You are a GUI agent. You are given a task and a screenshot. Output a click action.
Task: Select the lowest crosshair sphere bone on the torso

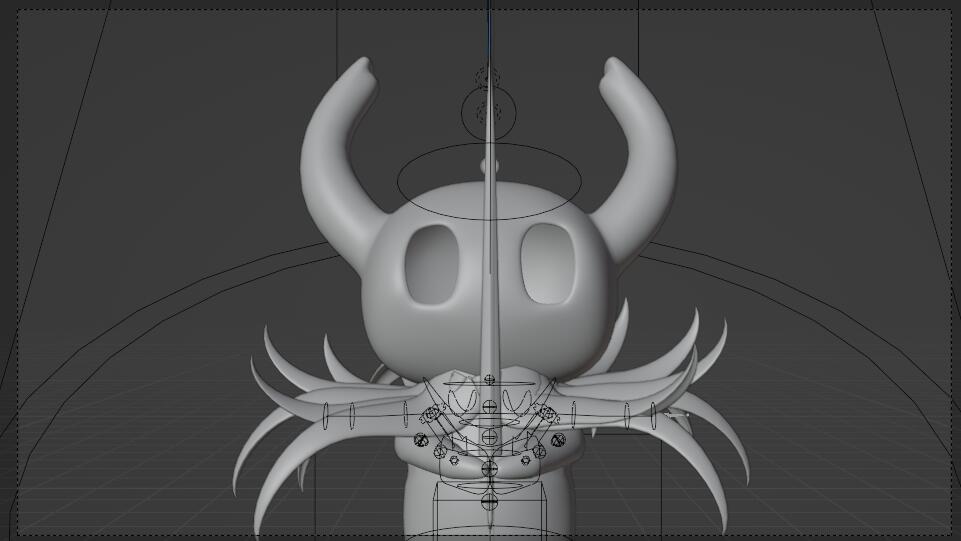pos(488,502)
